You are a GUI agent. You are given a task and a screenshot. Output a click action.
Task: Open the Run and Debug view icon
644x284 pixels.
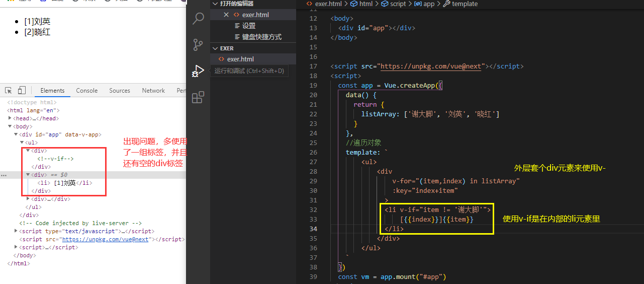pyautogui.click(x=198, y=71)
